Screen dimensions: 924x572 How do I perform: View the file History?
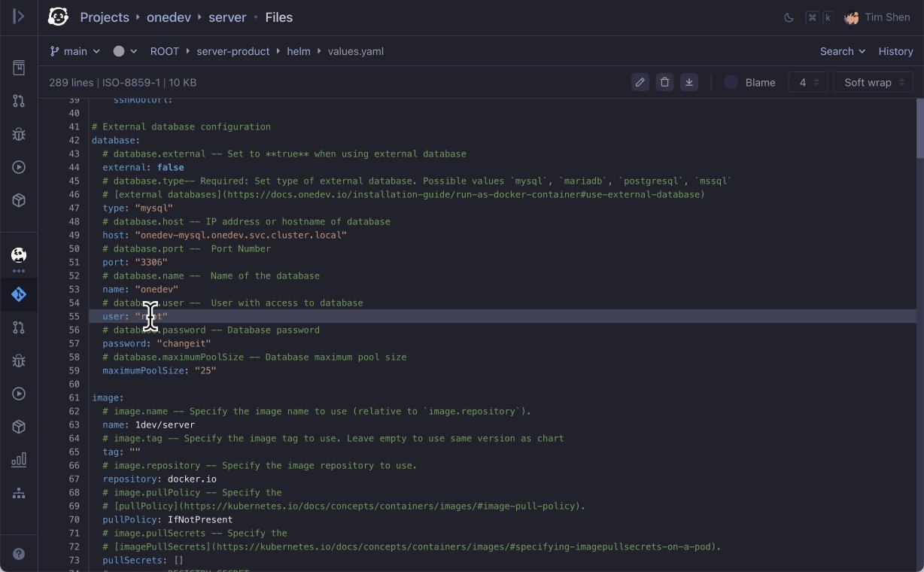[895, 51]
